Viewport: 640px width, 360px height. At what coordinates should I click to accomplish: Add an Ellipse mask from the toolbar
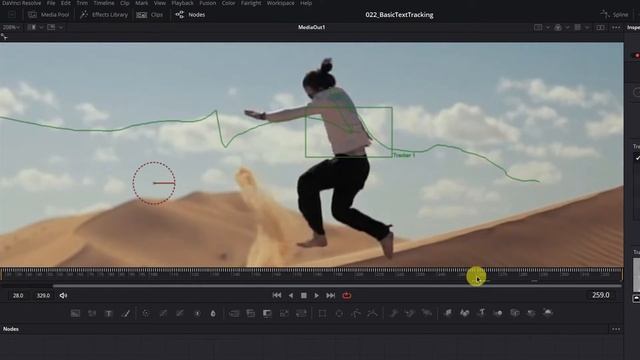(339, 313)
